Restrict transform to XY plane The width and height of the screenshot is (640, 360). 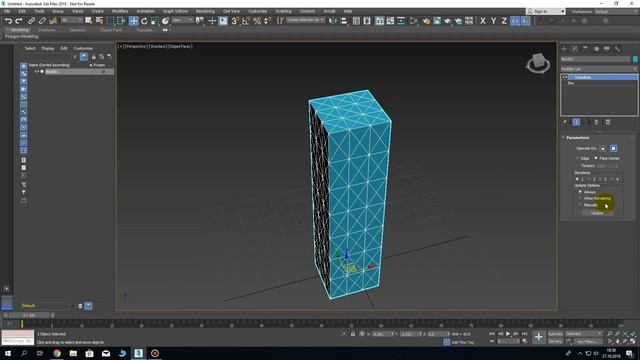pos(515,21)
